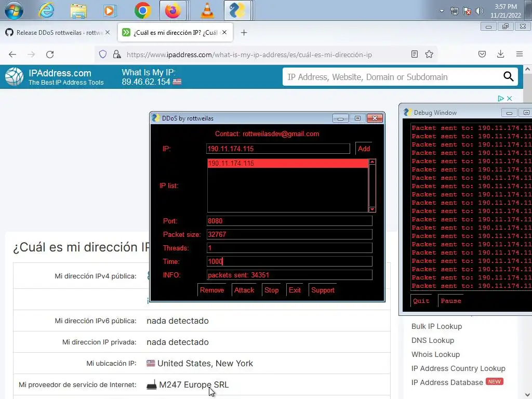The height and width of the screenshot is (399, 532).
Task: Click IP list scrollbar down arrow
Action: [x=372, y=209]
